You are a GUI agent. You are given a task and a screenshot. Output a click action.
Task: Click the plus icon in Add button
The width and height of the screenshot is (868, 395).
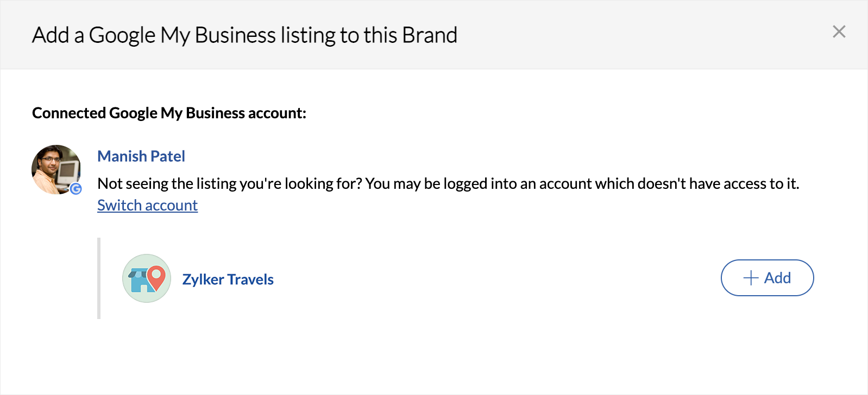750,278
